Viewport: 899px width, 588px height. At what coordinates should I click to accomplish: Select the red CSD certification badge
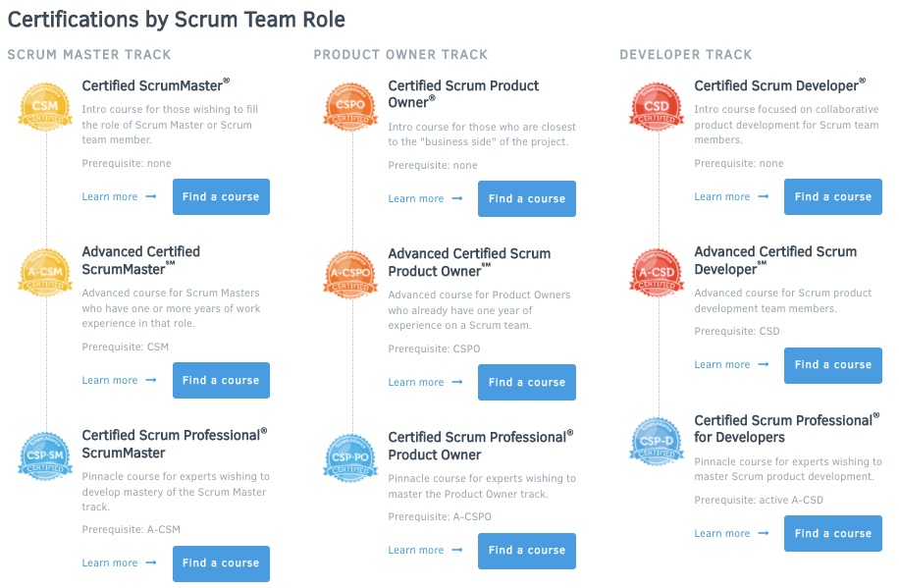(x=657, y=106)
